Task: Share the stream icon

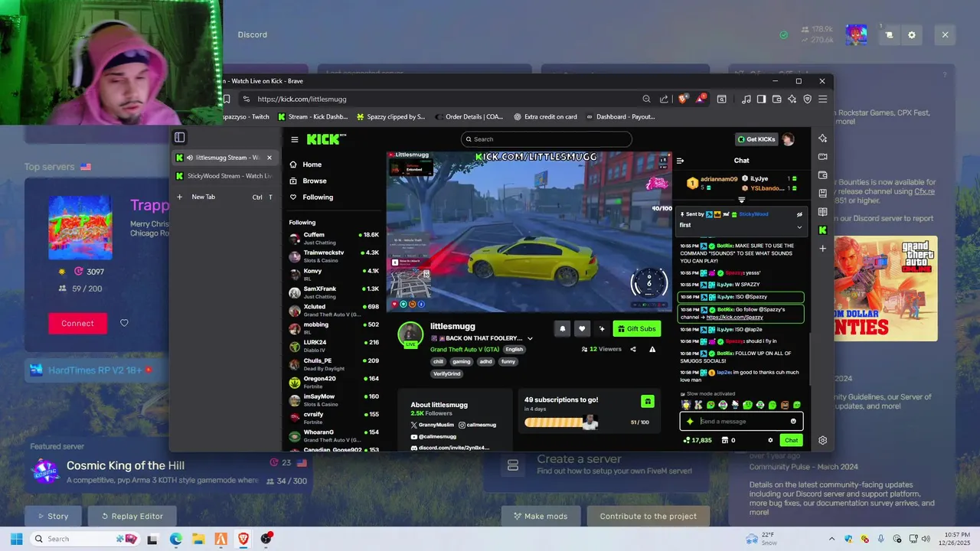Action: (632, 349)
